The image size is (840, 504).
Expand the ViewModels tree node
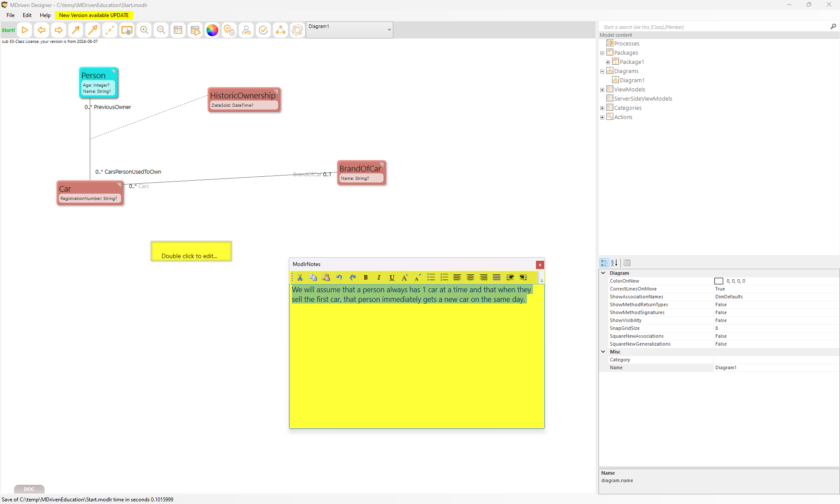click(602, 90)
